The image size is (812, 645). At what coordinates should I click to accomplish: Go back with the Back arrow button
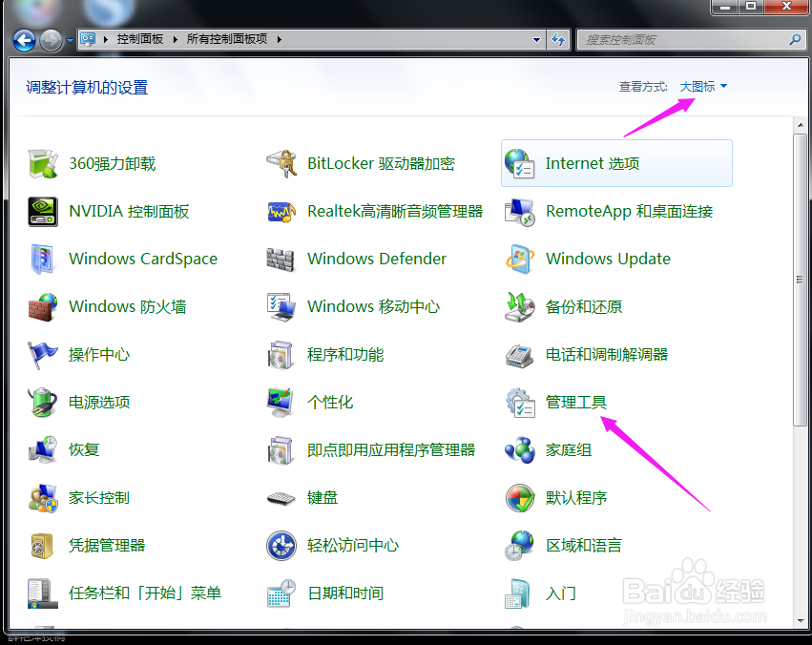24,40
